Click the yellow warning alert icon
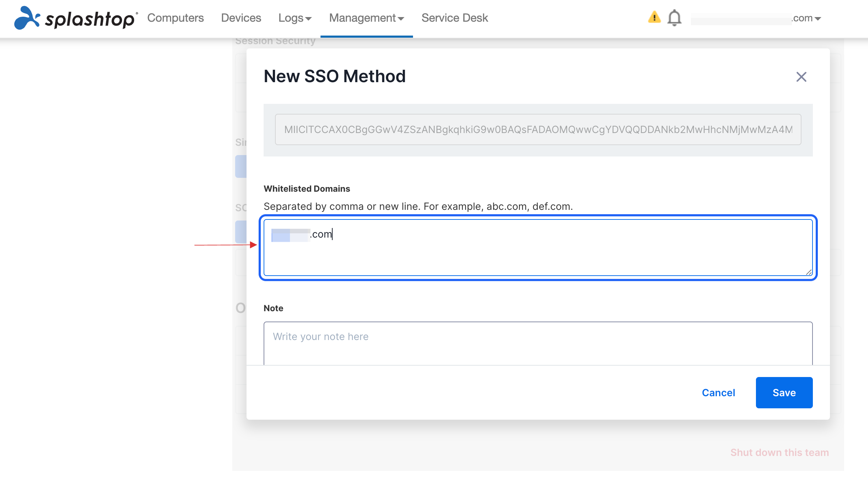This screenshot has height=483, width=868. [654, 17]
